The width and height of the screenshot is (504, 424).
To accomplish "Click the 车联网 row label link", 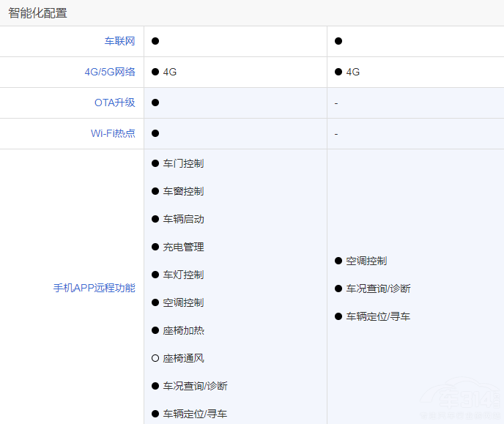I will point(119,41).
